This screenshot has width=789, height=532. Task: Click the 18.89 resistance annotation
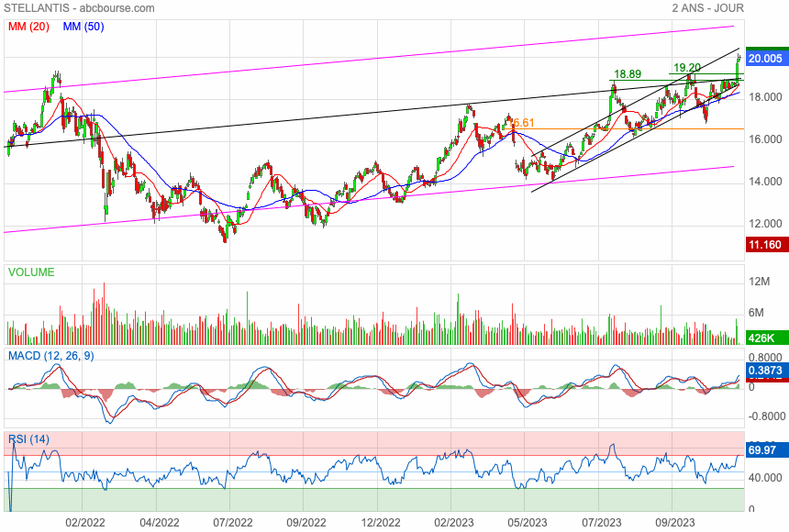628,74
